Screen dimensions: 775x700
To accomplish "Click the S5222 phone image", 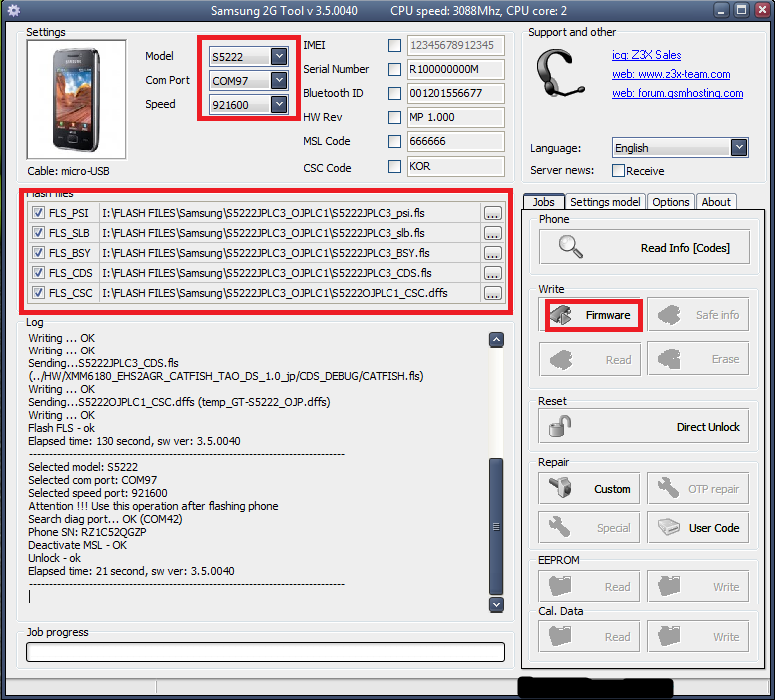I will (x=76, y=100).
